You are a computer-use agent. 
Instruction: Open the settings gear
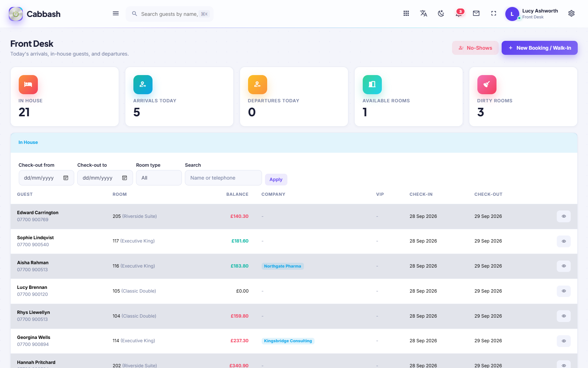571,14
